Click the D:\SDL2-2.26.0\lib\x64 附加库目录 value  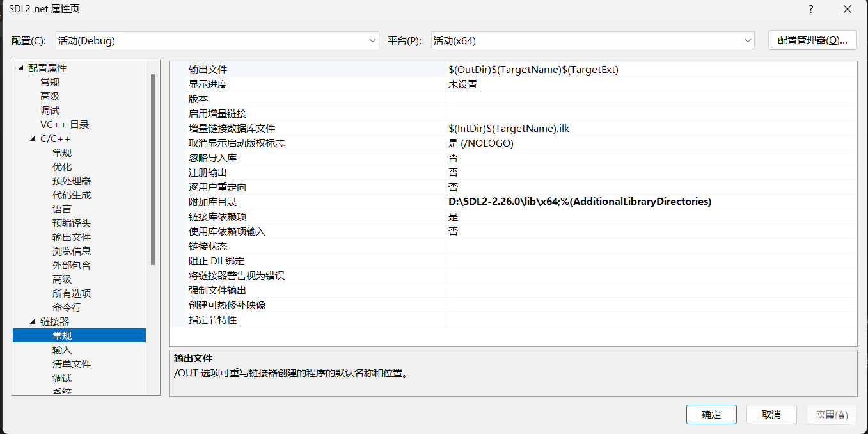pos(580,202)
